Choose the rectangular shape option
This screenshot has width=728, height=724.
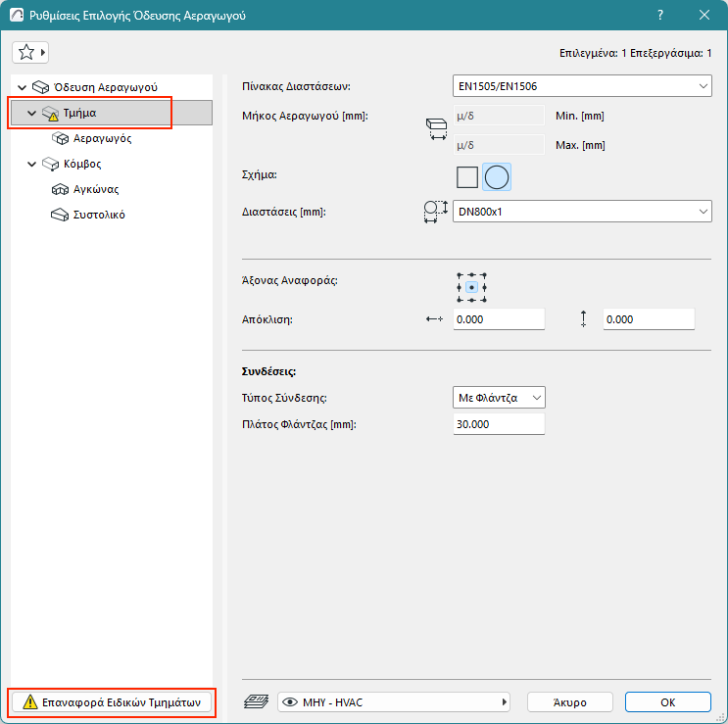(x=467, y=177)
